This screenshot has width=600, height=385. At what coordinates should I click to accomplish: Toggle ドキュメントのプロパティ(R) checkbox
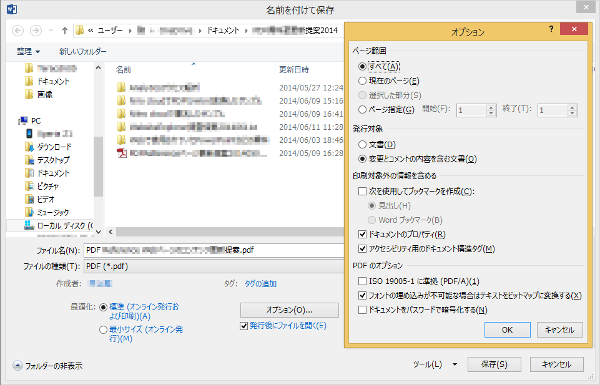coord(362,234)
